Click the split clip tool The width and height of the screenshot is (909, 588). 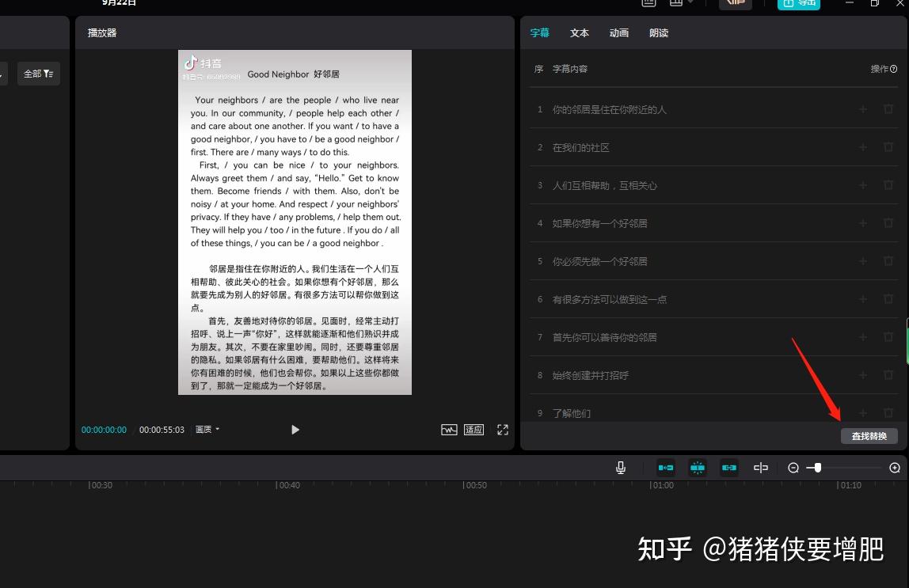[x=761, y=467]
